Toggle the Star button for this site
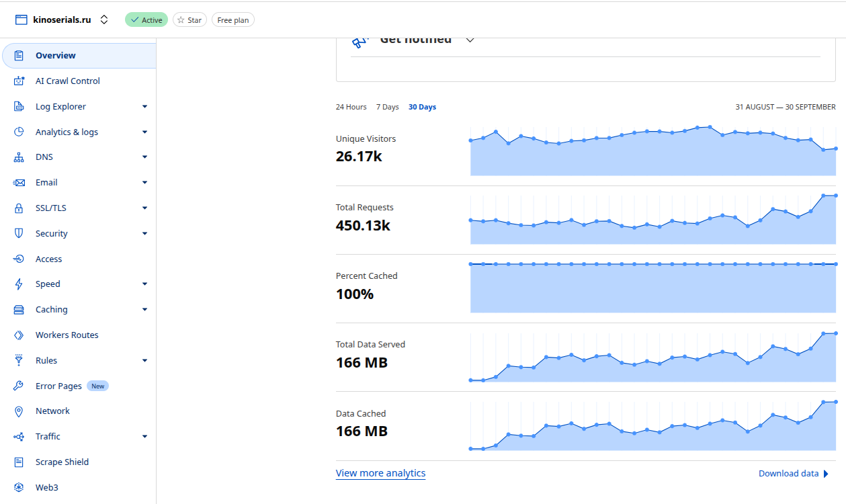The width and height of the screenshot is (846, 504). [189, 20]
